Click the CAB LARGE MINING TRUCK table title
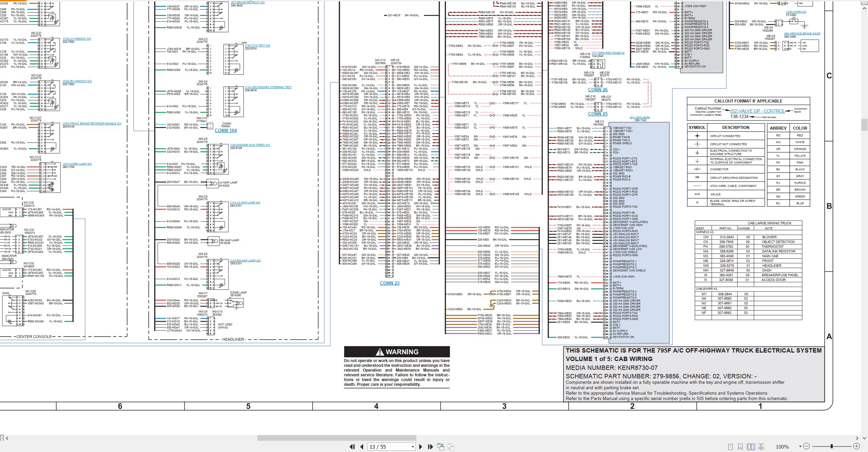868x452 pixels. (769, 223)
